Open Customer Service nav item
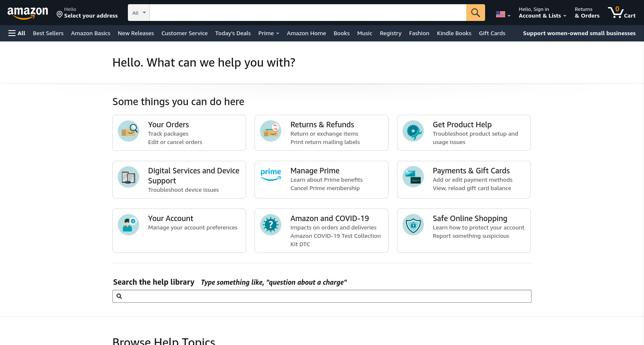 [184, 33]
